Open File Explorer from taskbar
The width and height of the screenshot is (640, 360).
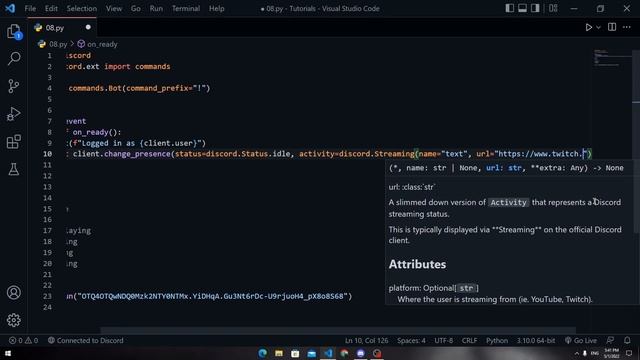pyautogui.click(x=279, y=353)
